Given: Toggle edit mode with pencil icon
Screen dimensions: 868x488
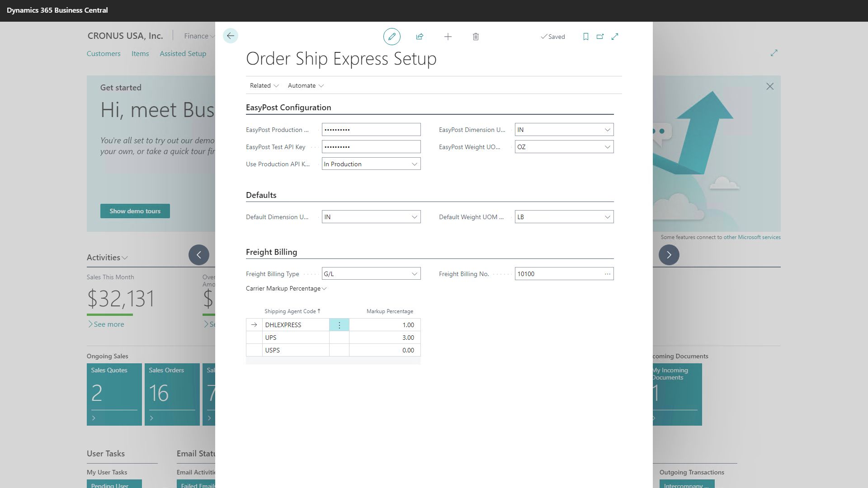Looking at the screenshot, I should coord(392,37).
